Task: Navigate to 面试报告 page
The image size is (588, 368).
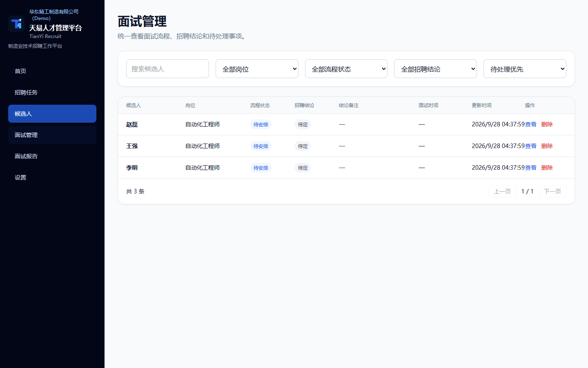Action: [52, 156]
